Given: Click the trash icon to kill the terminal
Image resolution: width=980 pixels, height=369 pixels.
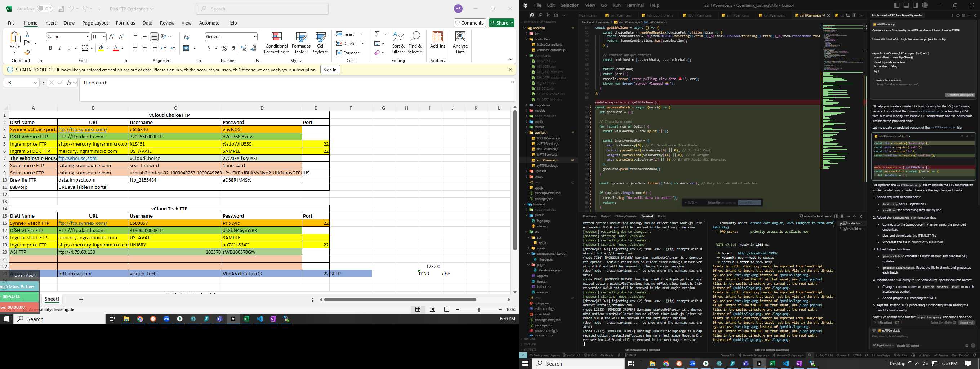Looking at the screenshot, I should click(842, 216).
